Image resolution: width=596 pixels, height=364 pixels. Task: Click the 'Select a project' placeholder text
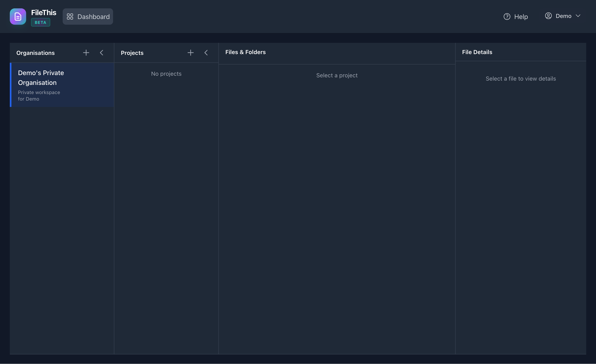(x=337, y=75)
